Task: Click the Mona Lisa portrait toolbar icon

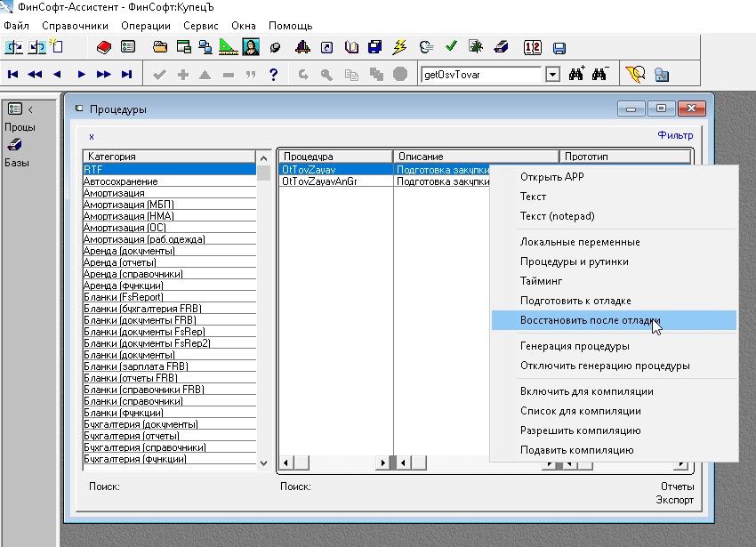Action: (x=251, y=47)
